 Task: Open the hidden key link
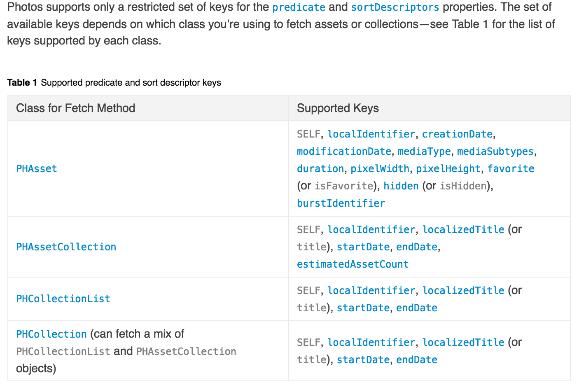point(401,186)
